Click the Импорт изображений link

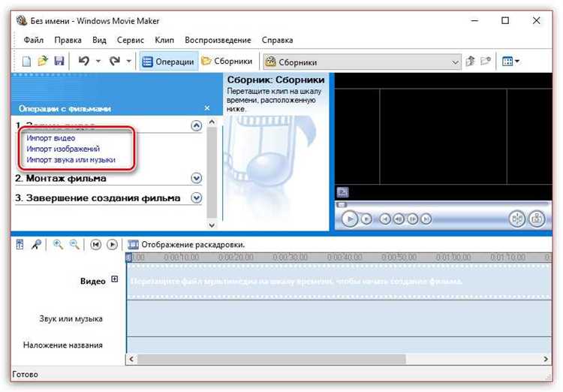(63, 149)
